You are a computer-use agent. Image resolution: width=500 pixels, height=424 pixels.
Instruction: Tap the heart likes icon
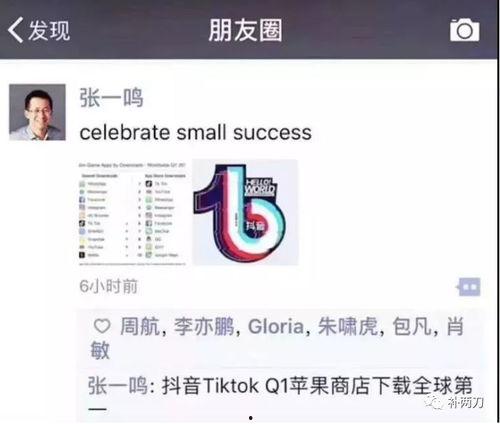point(102,326)
